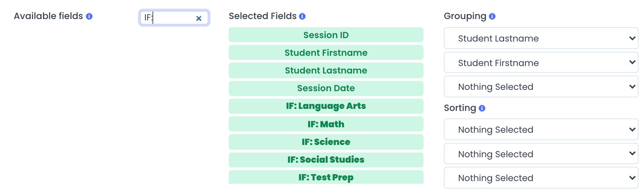Select the Student Lastname selected field

point(326,70)
